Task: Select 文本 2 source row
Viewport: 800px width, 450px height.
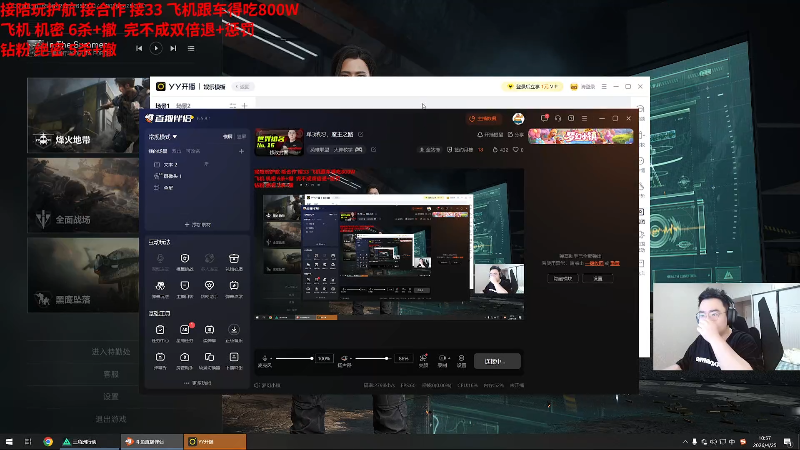Action: click(x=197, y=164)
